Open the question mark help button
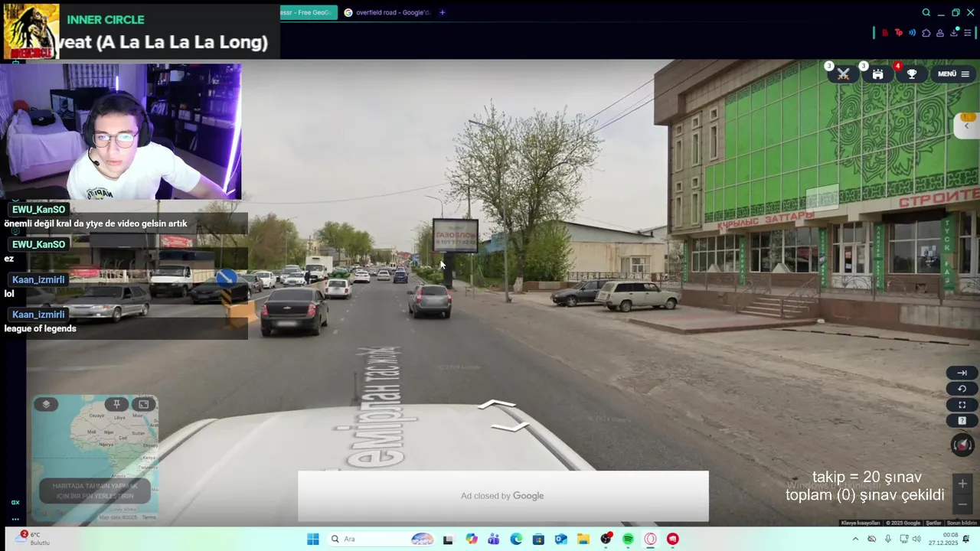 [962, 421]
